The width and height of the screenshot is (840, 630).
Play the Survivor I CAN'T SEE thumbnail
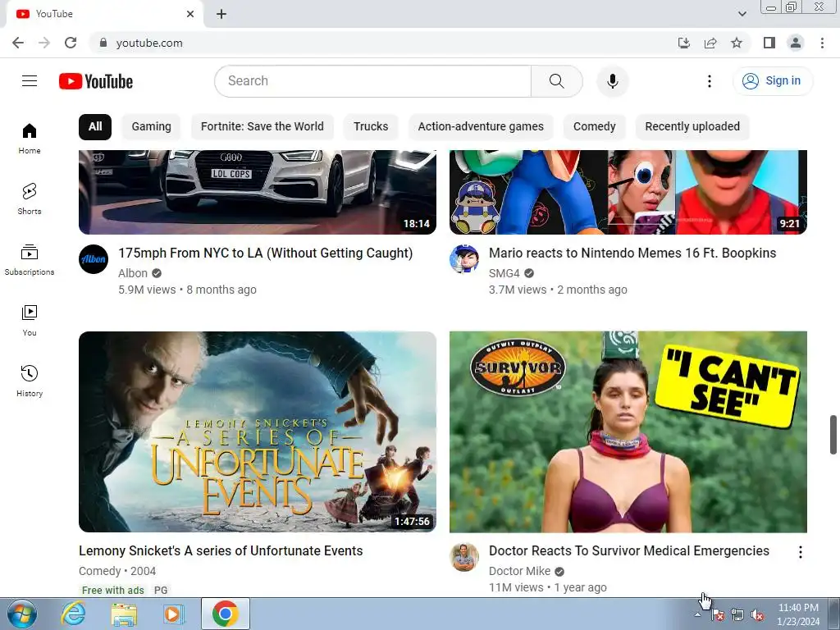(x=628, y=431)
